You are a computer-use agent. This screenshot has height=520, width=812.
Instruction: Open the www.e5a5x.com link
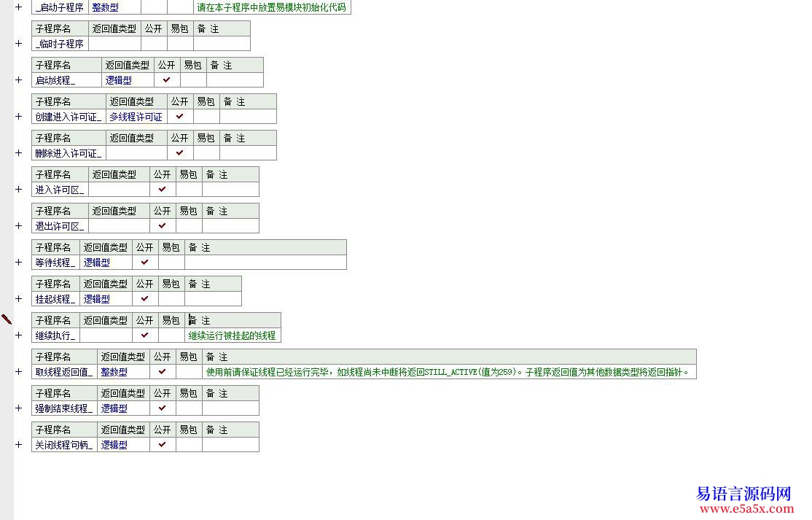coord(745,508)
